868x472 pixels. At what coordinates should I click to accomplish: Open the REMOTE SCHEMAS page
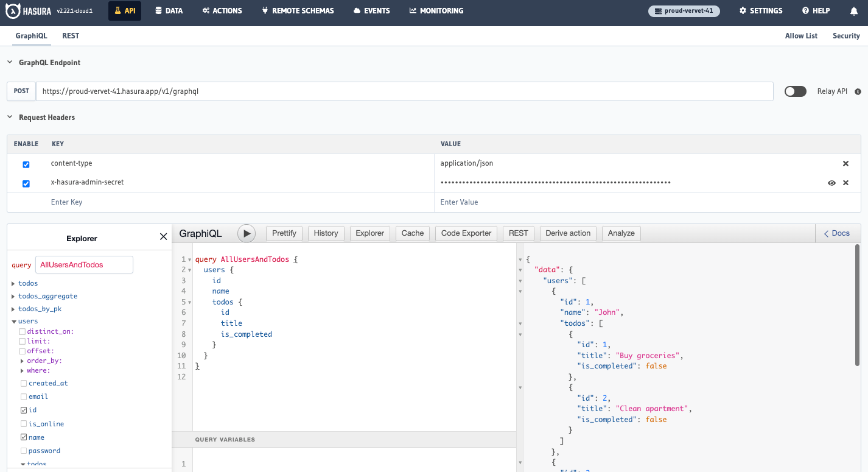[x=298, y=10]
